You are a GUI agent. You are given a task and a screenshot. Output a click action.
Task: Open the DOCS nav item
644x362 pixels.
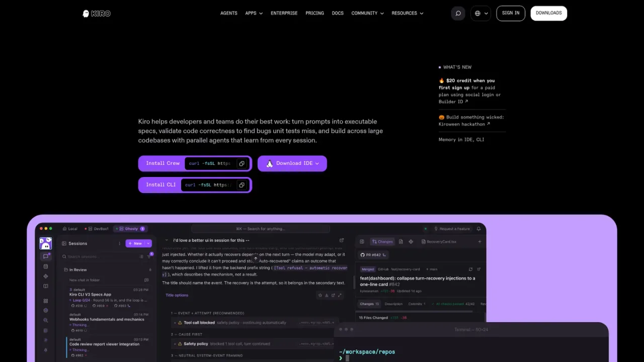click(x=338, y=14)
